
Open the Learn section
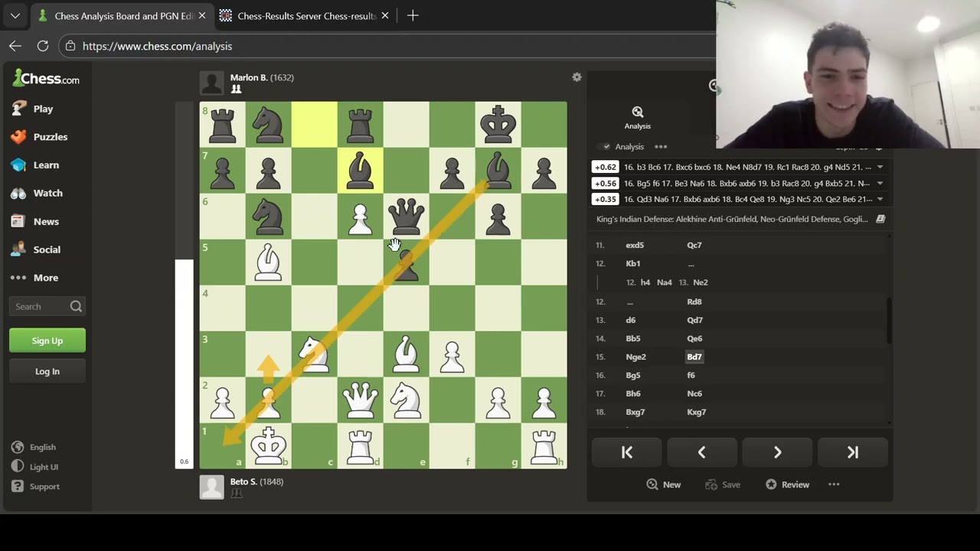point(46,165)
